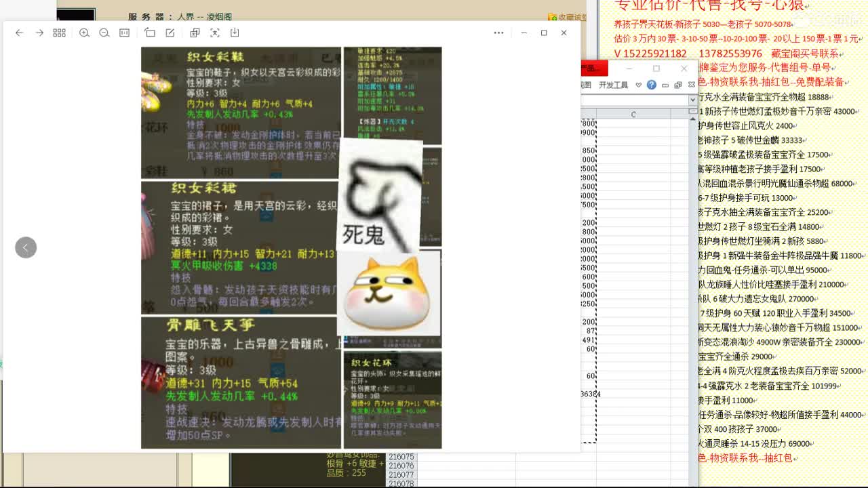The width and height of the screenshot is (868, 488).
Task: Restore the Excel workbook inner window
Action: [x=678, y=85]
